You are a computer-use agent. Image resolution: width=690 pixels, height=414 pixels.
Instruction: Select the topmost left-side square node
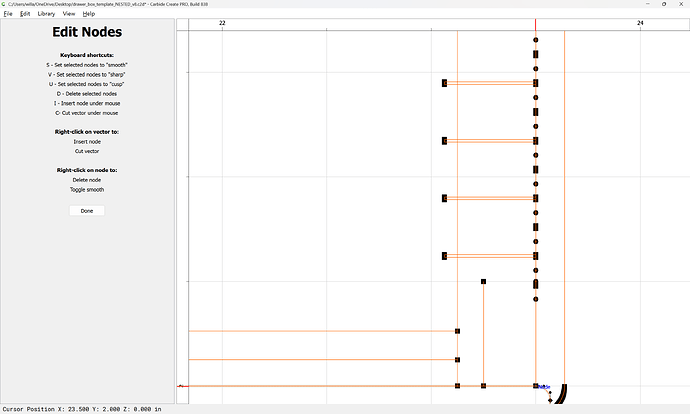444,83
